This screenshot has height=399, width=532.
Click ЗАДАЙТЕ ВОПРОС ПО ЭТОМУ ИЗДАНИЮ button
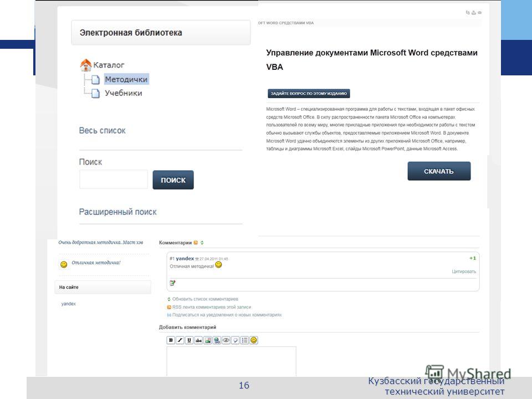pyautogui.click(x=309, y=93)
